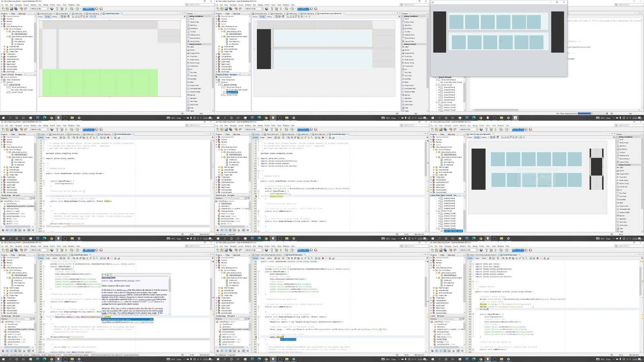Click Settings gear on taskbar below top-left frame
Screen dimensions: 644x362
pyautogui.click(x=79, y=118)
